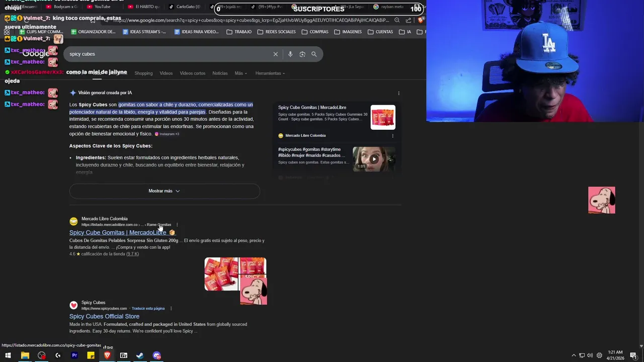This screenshot has height=362, width=644.
Task: Open three-dot menu beside Traducir esta página
Action: tap(171, 309)
